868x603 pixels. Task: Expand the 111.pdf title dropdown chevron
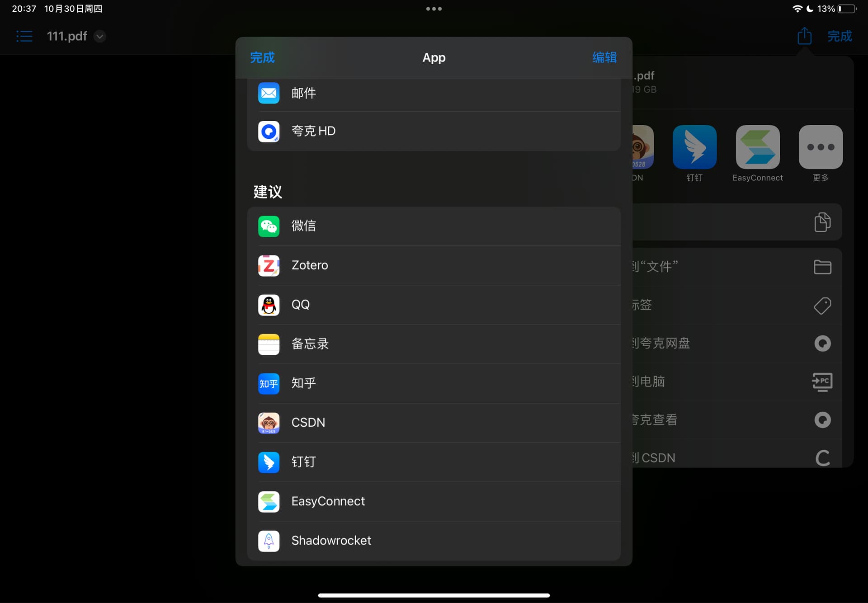[x=100, y=36]
